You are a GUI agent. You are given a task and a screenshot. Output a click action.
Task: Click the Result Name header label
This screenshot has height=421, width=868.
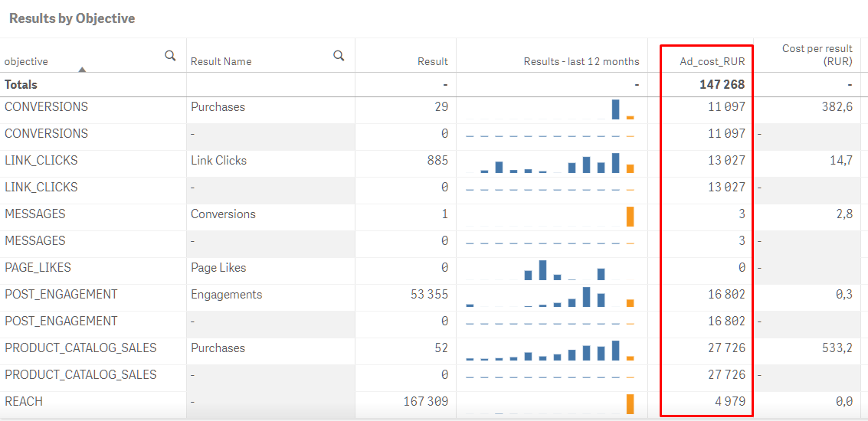point(221,61)
